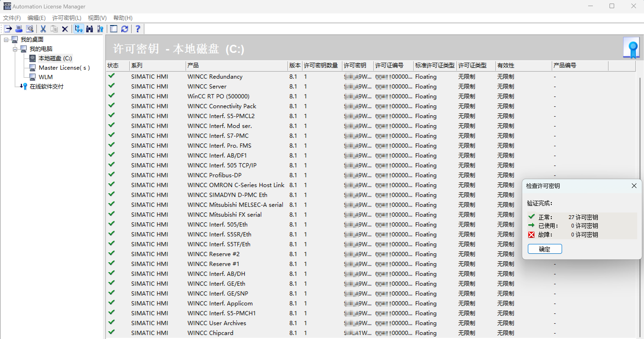
Task: Click the exit arrow icon in toolbar
Action: (8, 29)
